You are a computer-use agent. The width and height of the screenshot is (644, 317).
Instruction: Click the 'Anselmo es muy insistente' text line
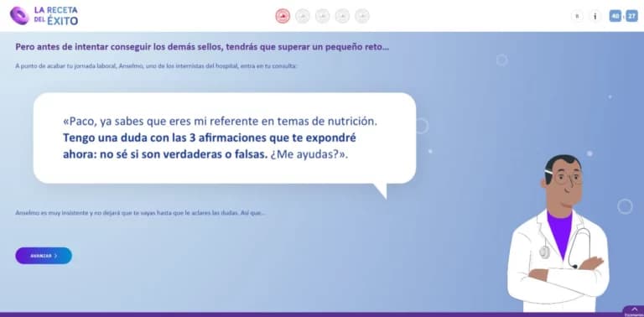click(140, 213)
